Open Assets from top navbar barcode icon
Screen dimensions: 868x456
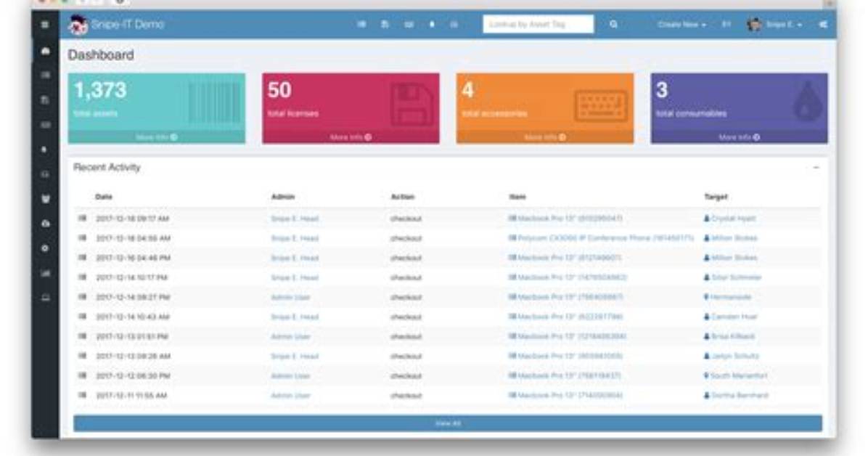pyautogui.click(x=361, y=25)
